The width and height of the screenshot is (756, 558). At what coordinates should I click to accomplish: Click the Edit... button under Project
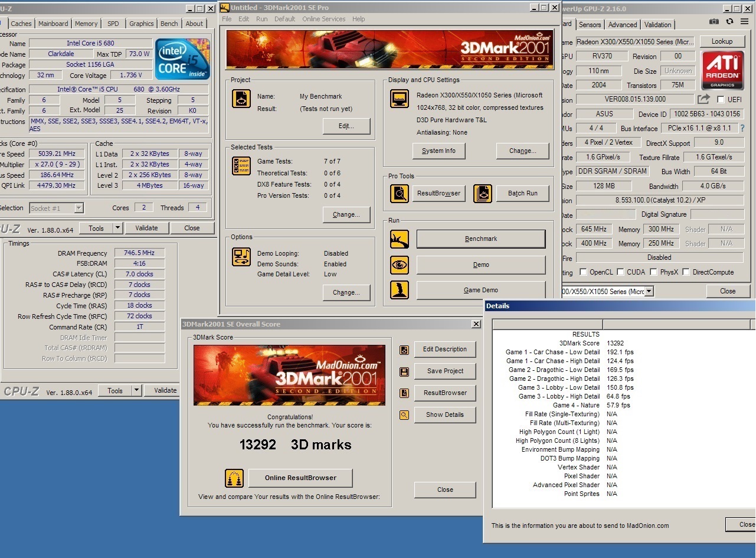click(346, 126)
